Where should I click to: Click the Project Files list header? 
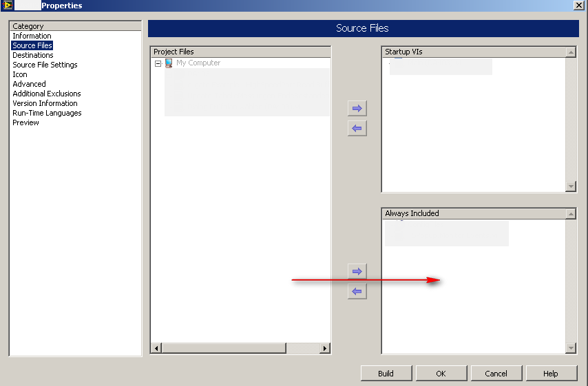240,52
